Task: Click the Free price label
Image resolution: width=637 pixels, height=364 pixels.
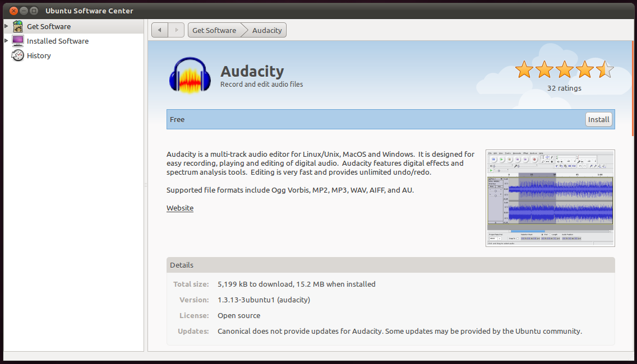Action: (177, 119)
